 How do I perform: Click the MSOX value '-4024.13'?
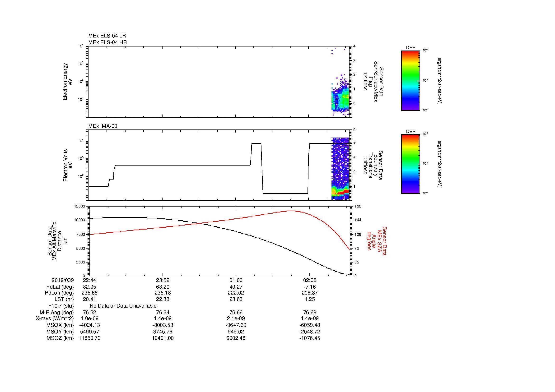[89, 325]
